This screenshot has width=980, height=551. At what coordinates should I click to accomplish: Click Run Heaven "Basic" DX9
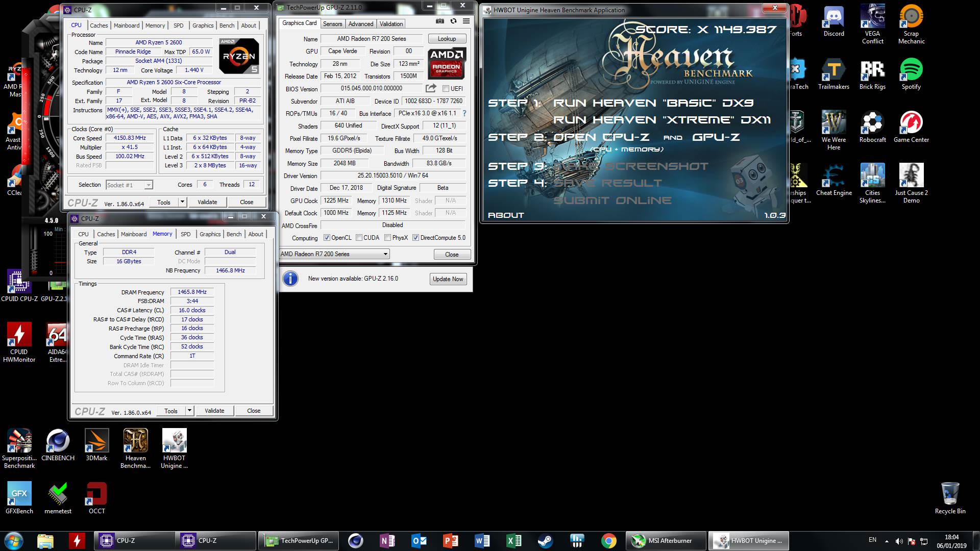click(x=653, y=103)
